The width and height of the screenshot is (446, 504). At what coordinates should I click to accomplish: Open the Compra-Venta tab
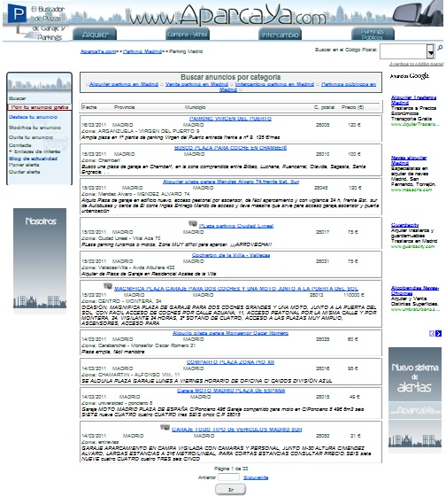tap(188, 34)
